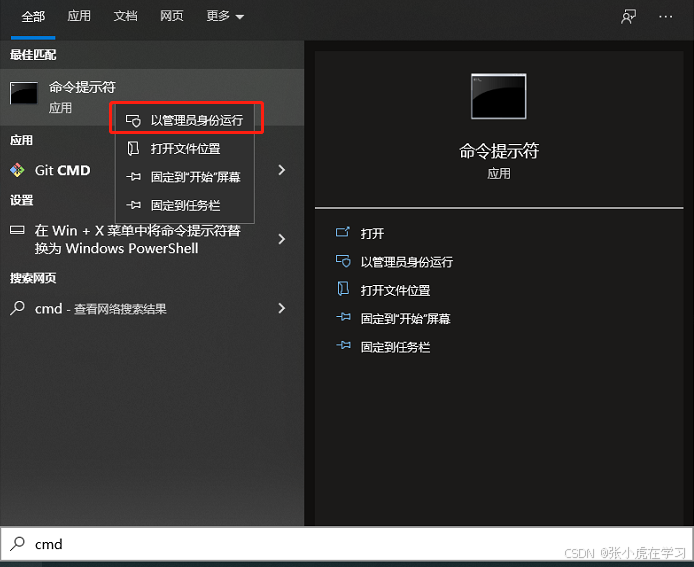The image size is (694, 567).
Task: Choose 固定到"开始"屏幕 in the context menu
Action: [185, 177]
